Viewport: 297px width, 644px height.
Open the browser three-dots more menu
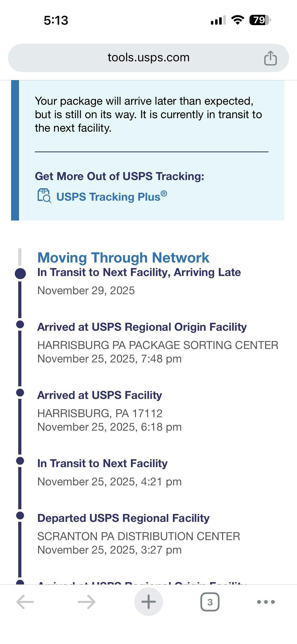[266, 602]
